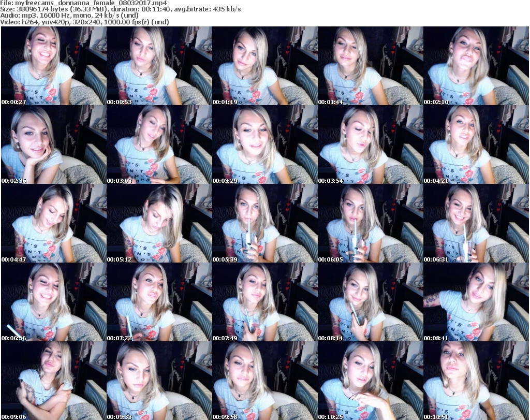Pick the frame marked 00:05:12
Screen dimensions: 530x420
coord(159,223)
